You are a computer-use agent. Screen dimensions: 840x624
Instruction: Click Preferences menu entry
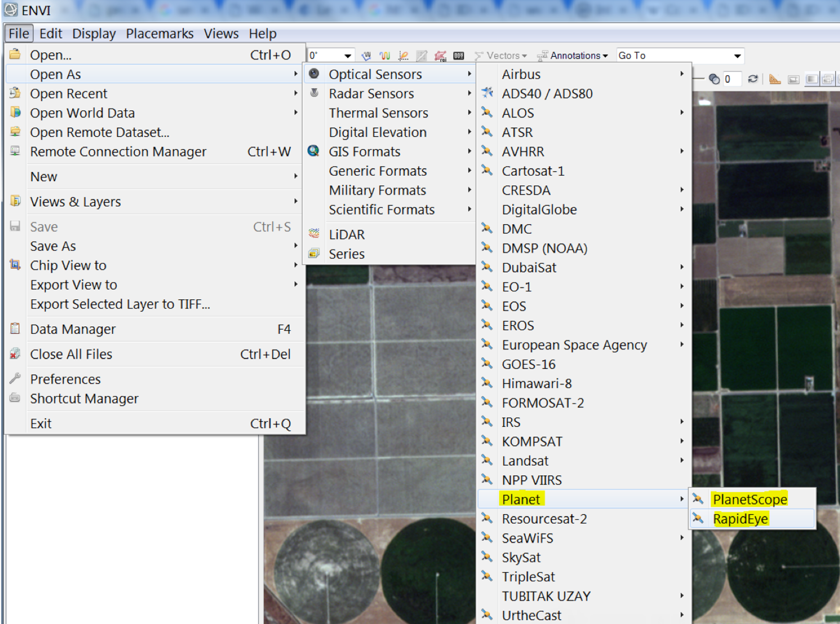[x=65, y=379]
